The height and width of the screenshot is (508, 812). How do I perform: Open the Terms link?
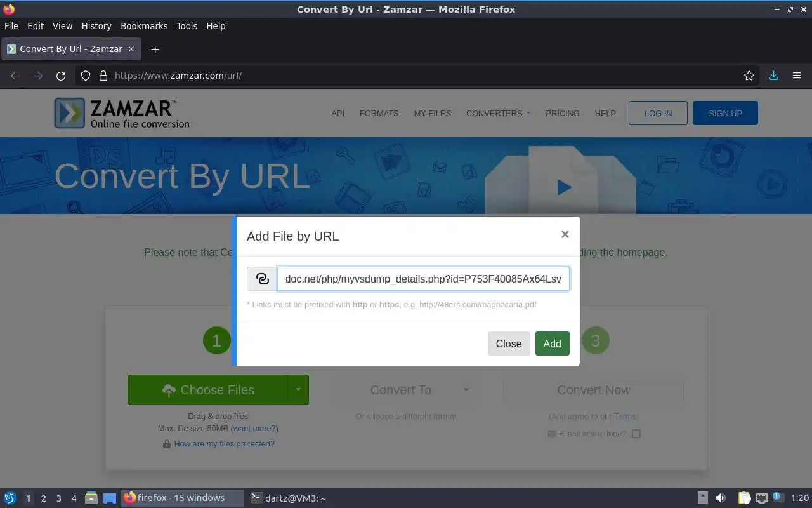(625, 417)
